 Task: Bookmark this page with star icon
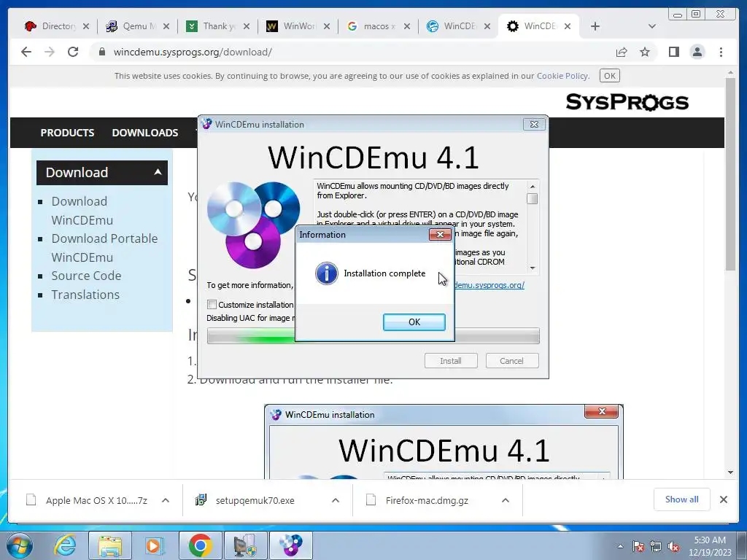645,52
